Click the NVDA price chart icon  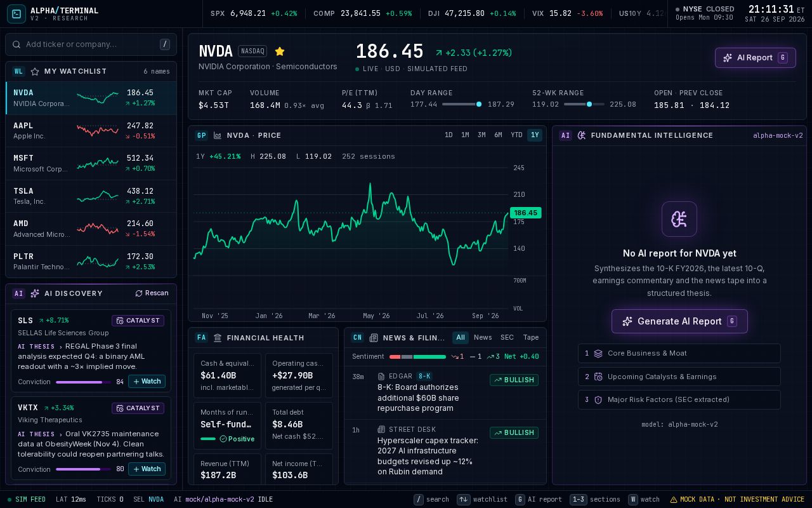click(218, 135)
